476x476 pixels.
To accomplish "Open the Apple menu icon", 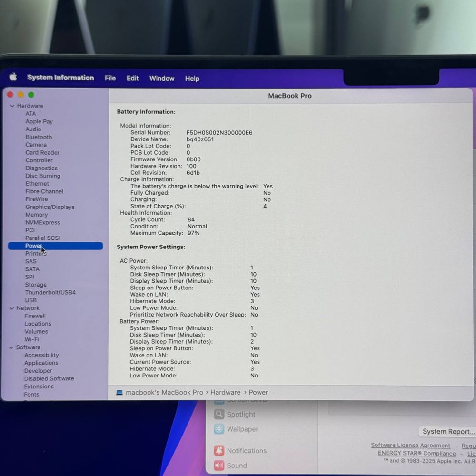I will 13,77.
